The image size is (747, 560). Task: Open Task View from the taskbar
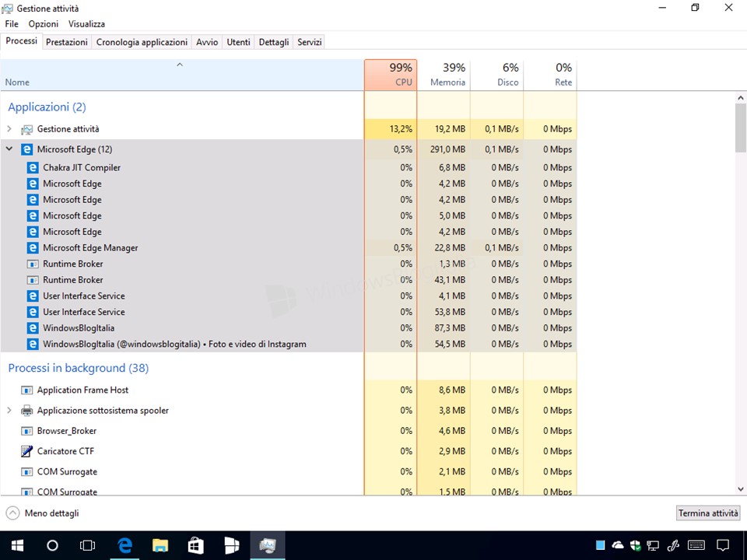[88, 546]
